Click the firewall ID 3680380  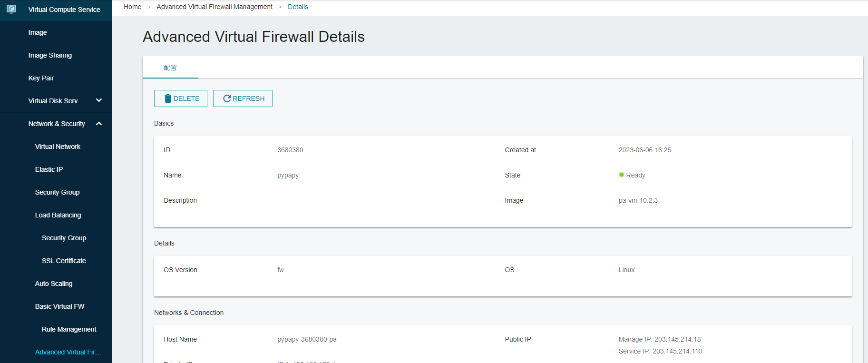(x=290, y=150)
